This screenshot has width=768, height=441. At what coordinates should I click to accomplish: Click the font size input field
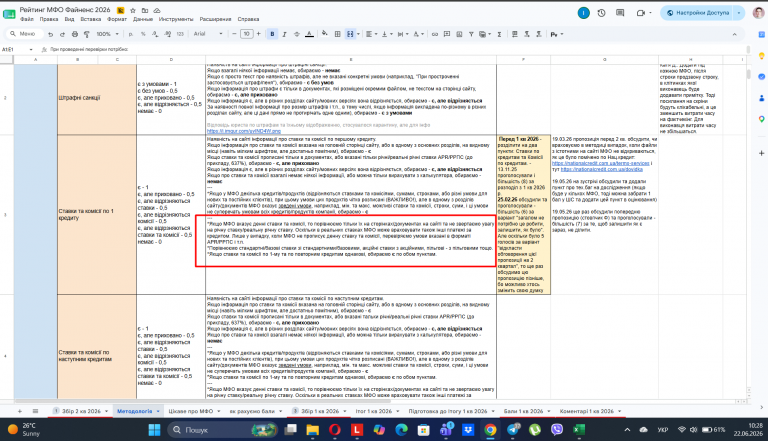(x=246, y=34)
